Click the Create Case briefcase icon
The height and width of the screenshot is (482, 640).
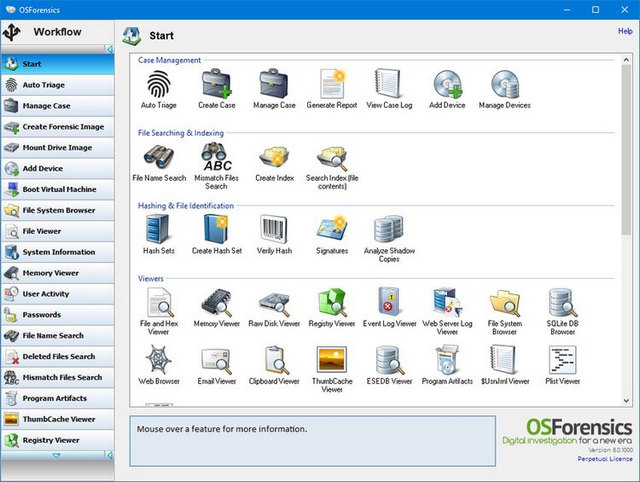point(216,84)
